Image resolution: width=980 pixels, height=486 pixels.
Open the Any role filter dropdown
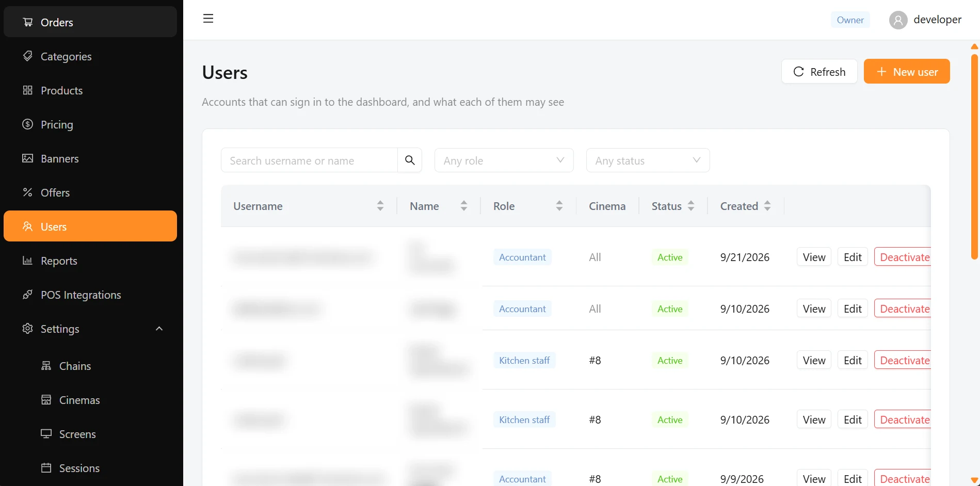(x=504, y=160)
